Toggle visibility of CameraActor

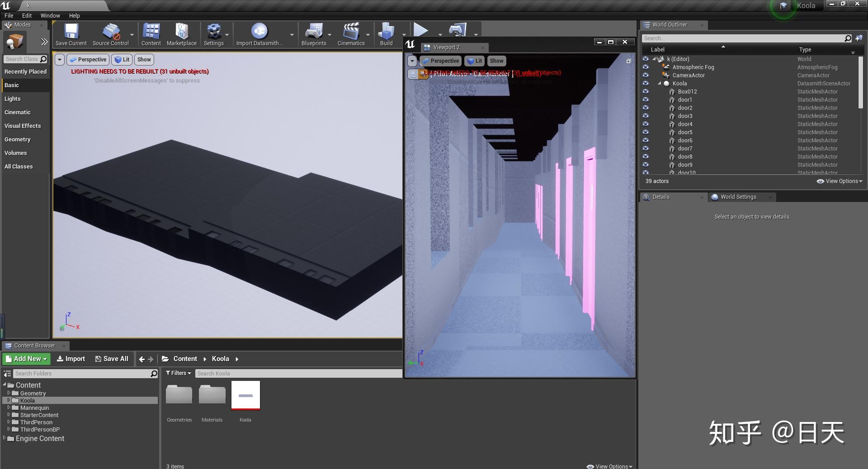(x=646, y=75)
